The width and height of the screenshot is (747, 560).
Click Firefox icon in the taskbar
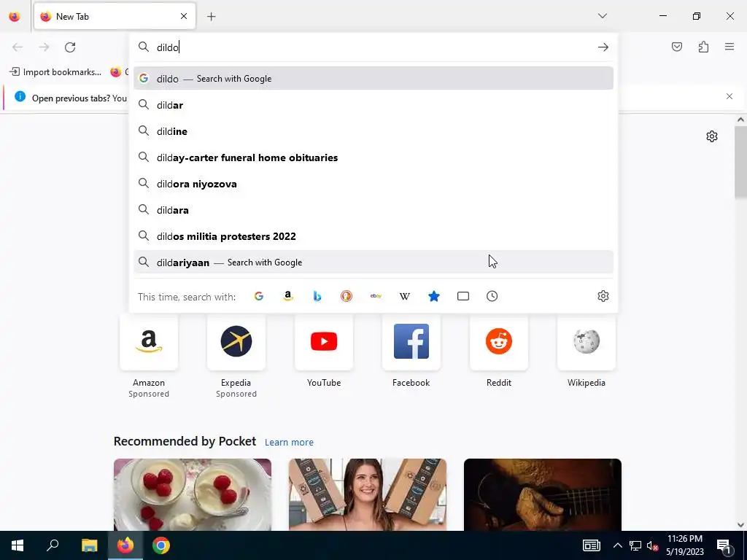[125, 545]
